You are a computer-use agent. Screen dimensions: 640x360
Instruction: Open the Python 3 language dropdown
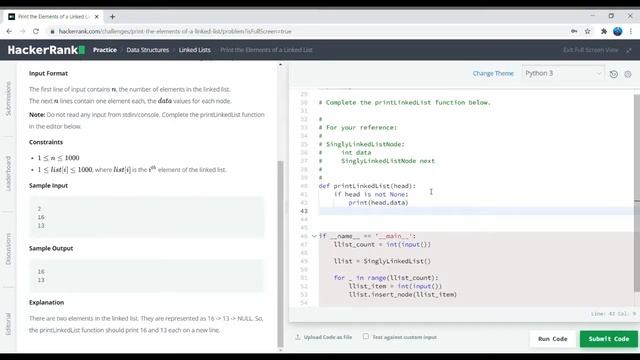tap(563, 73)
